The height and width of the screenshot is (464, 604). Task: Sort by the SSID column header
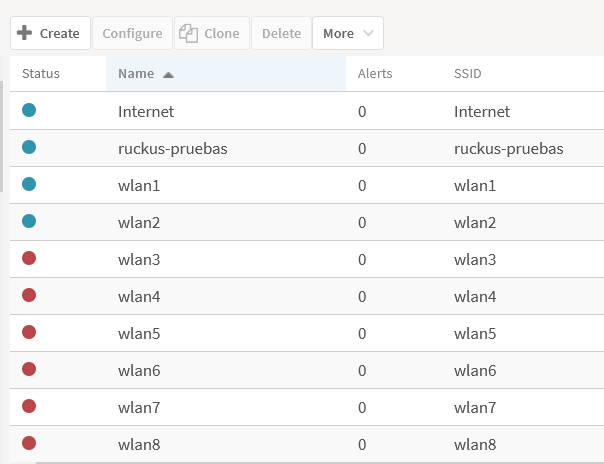pyautogui.click(x=468, y=73)
